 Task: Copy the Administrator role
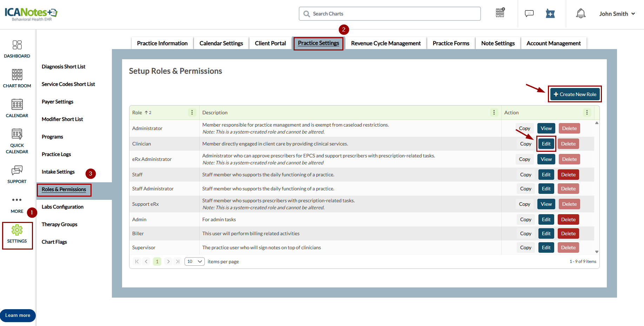524,128
